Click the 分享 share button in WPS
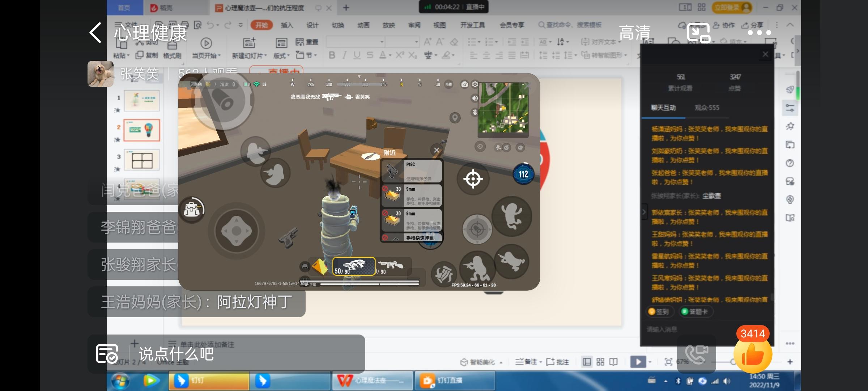Screen dimensions: 868x391 coord(752,25)
